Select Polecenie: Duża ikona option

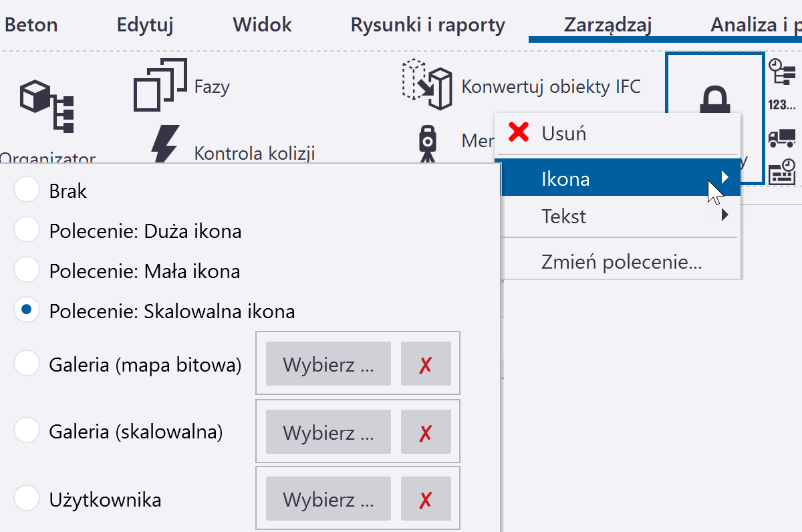tap(27, 231)
